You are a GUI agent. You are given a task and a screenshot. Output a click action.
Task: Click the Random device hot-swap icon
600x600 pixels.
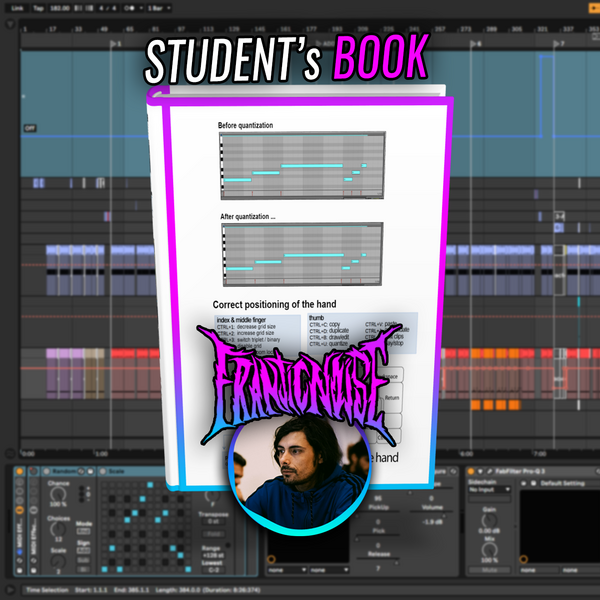click(81, 471)
